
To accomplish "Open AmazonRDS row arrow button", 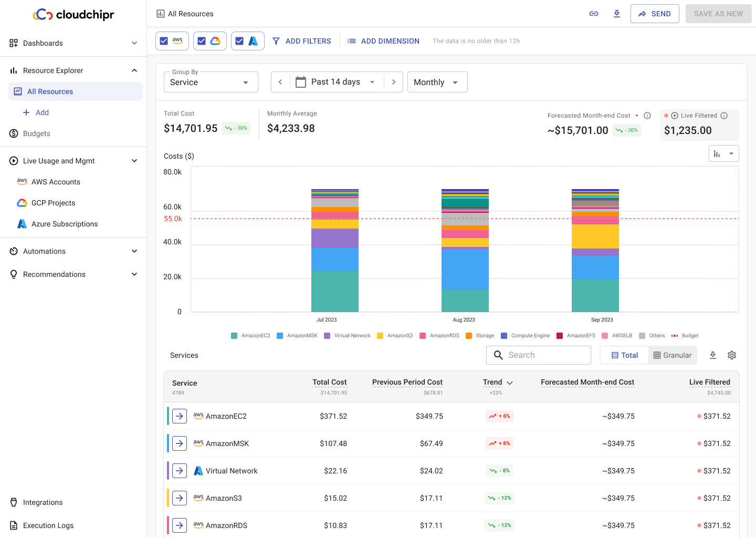I will 180,525.
